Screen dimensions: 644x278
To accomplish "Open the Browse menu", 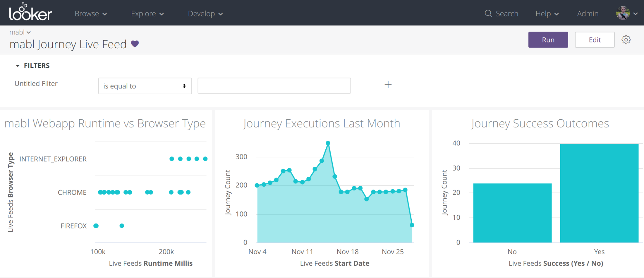I will (91, 14).
